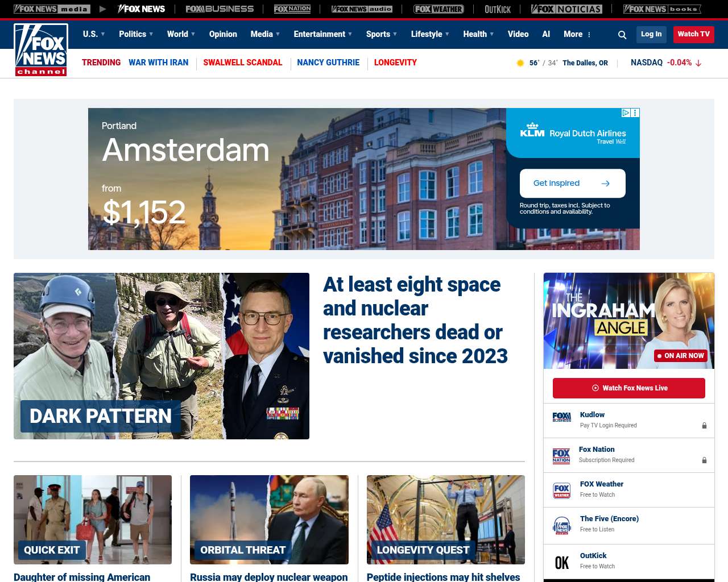Click the Fox News Radio icon beside The Five
728x582 pixels.
562,526
